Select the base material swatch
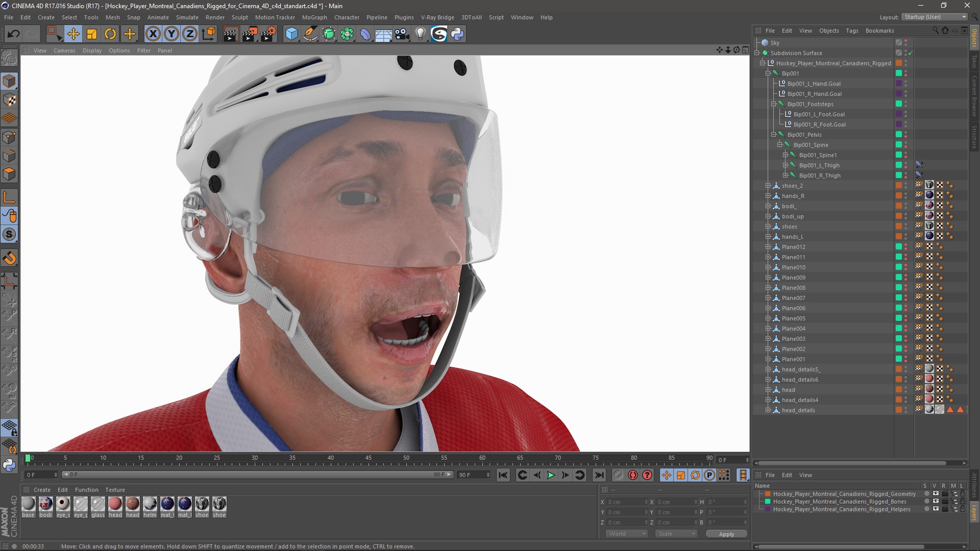The width and height of the screenshot is (980, 551). (29, 507)
